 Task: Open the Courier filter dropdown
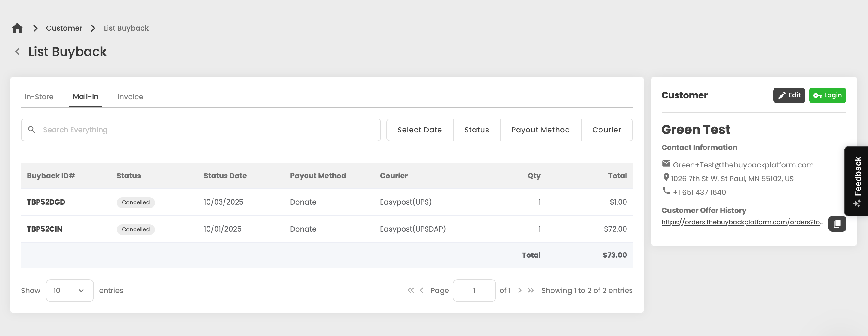607,130
